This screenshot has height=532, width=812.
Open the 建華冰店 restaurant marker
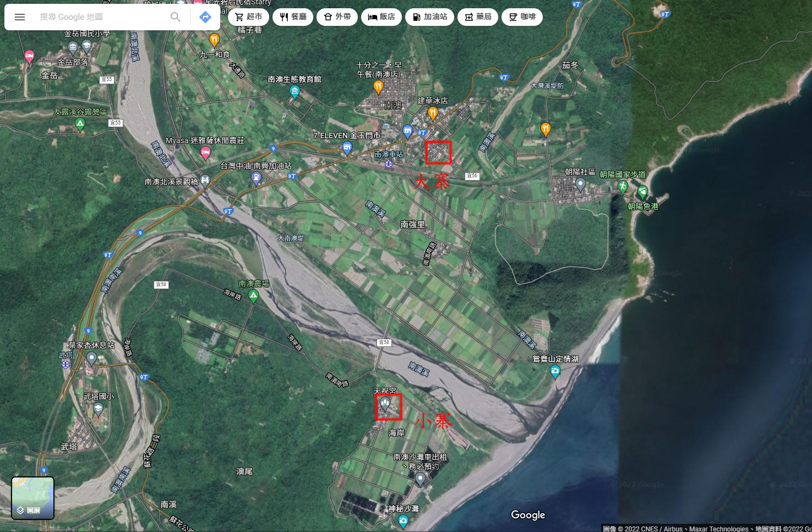(433, 113)
